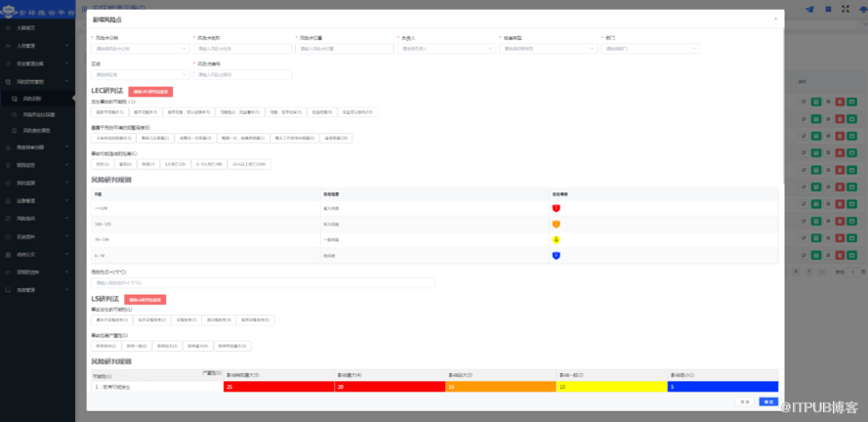Open 大屏首页 in the left sidebar
868x422 pixels.
(27, 28)
